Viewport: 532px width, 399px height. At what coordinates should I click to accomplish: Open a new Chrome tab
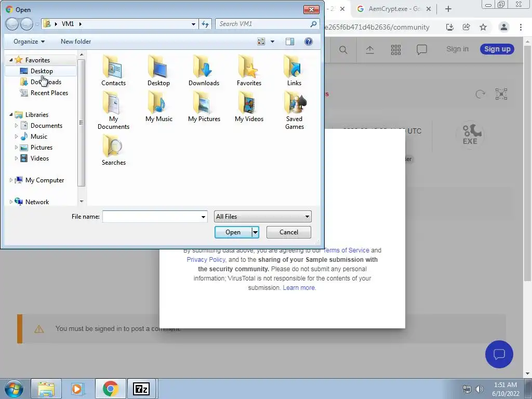click(x=448, y=9)
